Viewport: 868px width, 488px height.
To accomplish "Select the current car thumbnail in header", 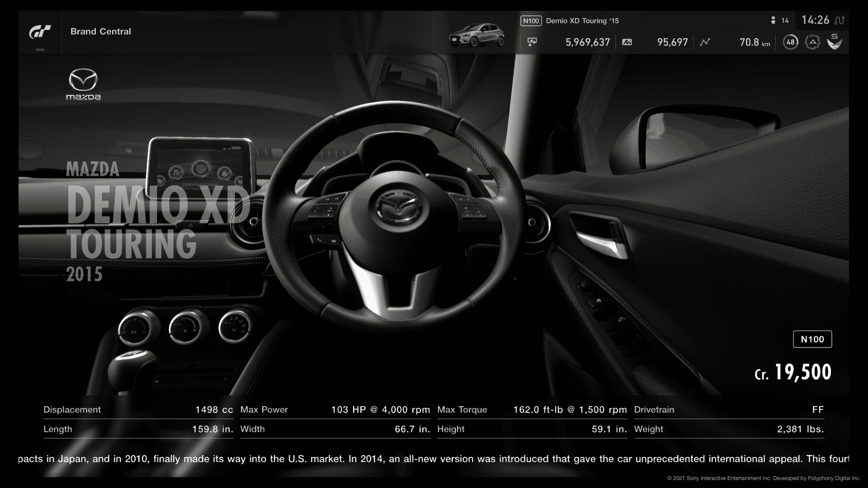I will 476,35.
